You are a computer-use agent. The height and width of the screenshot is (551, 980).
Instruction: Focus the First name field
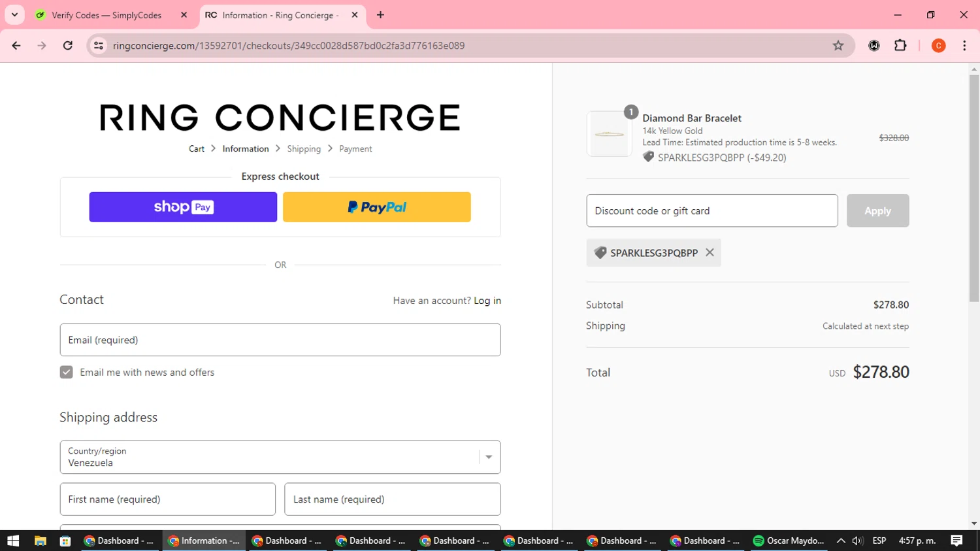coord(168,499)
